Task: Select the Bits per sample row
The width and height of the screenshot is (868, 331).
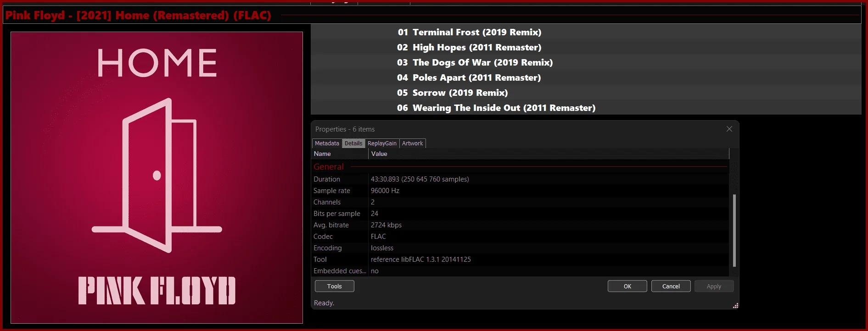Action: [521, 214]
